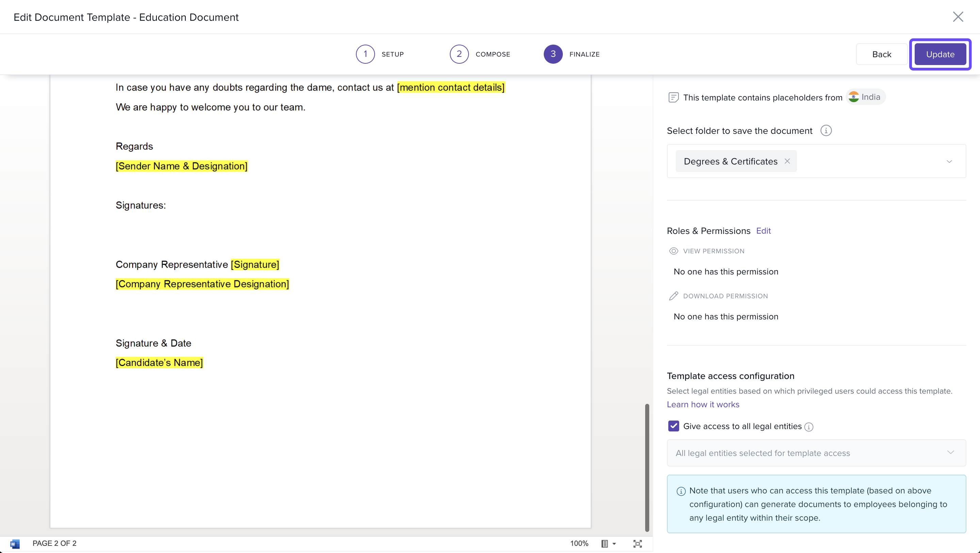Go to step 1 Setup
The image size is (980, 553).
pyautogui.click(x=365, y=54)
